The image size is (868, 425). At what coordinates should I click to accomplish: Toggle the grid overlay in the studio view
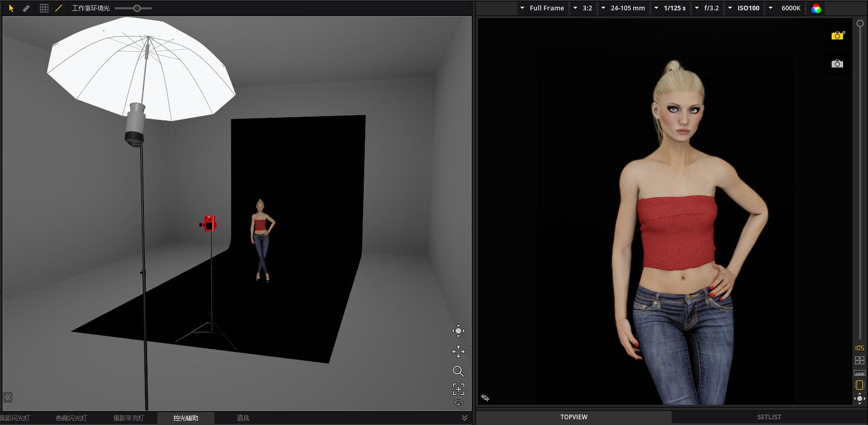click(44, 8)
